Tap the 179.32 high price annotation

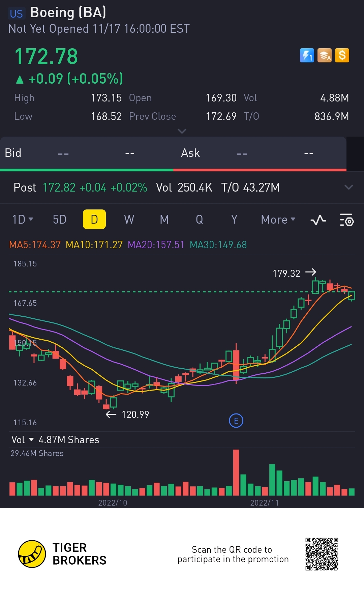point(286,273)
